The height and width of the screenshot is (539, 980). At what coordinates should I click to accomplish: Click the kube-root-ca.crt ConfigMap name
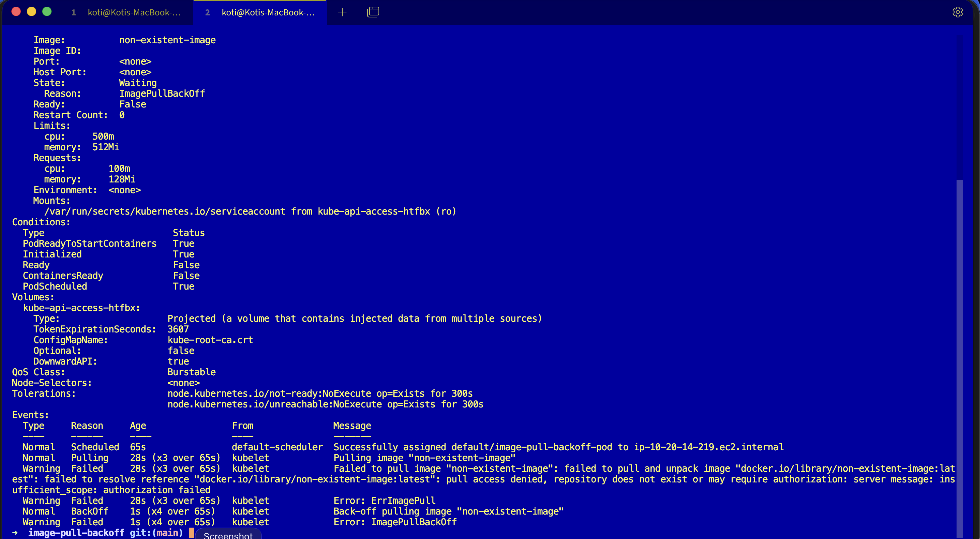[210, 340]
